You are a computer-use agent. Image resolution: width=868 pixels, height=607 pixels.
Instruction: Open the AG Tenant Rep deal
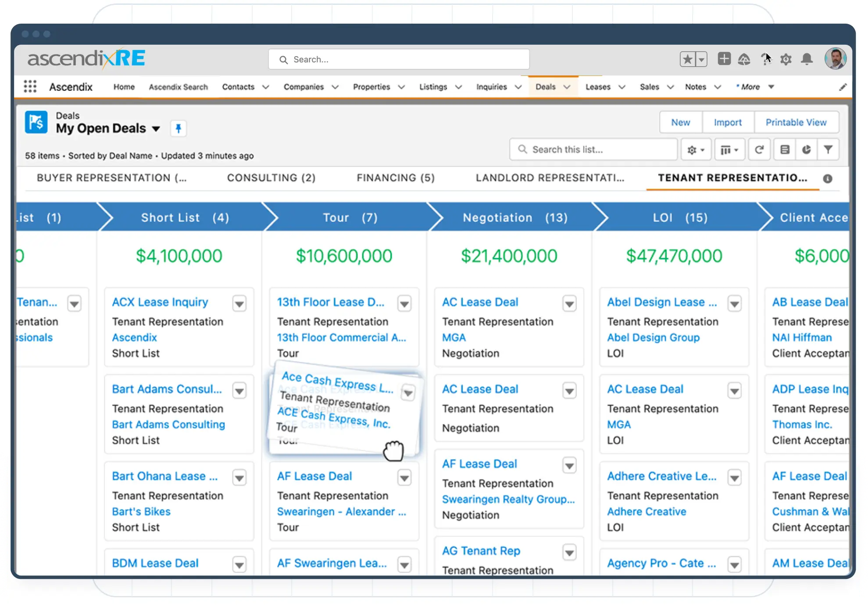[481, 551]
